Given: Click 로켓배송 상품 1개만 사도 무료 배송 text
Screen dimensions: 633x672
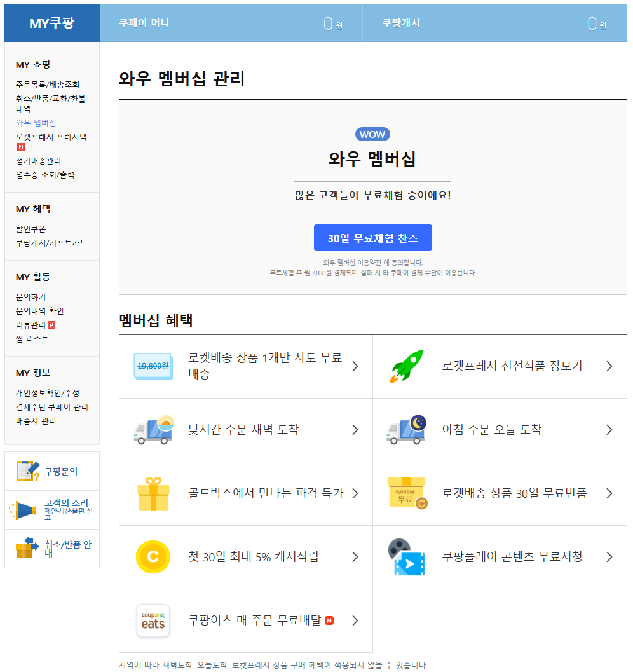Looking at the screenshot, I should (x=265, y=366).
